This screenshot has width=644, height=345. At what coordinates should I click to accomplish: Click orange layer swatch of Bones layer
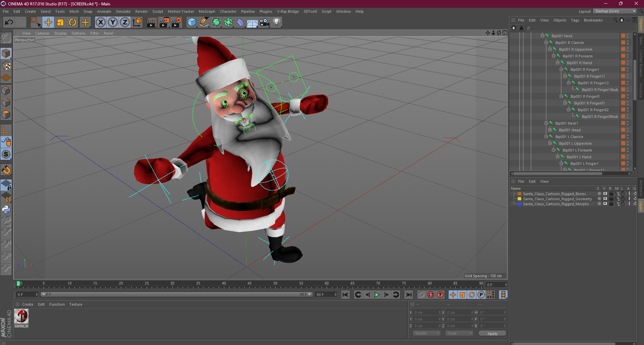click(519, 194)
